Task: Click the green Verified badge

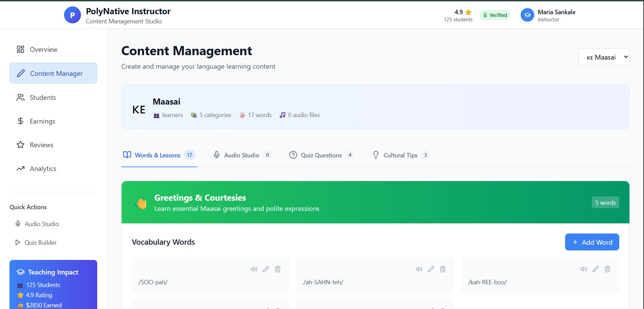Action: tap(495, 15)
